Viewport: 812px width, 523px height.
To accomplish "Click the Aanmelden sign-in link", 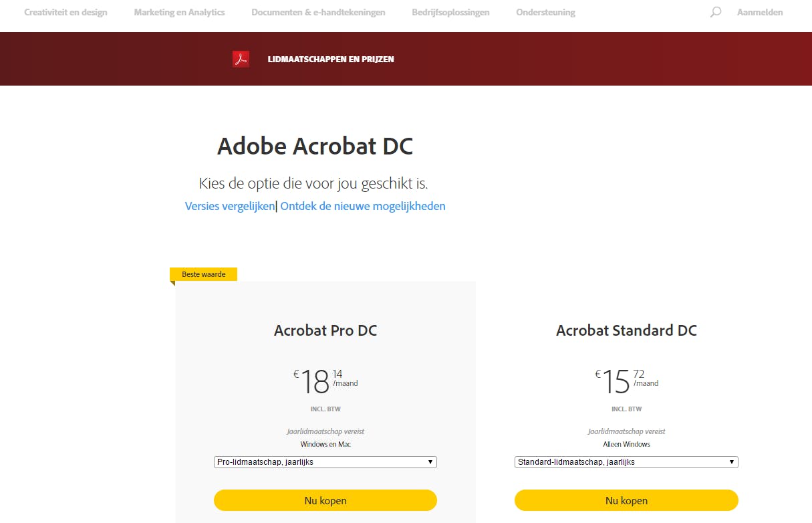I will (760, 12).
